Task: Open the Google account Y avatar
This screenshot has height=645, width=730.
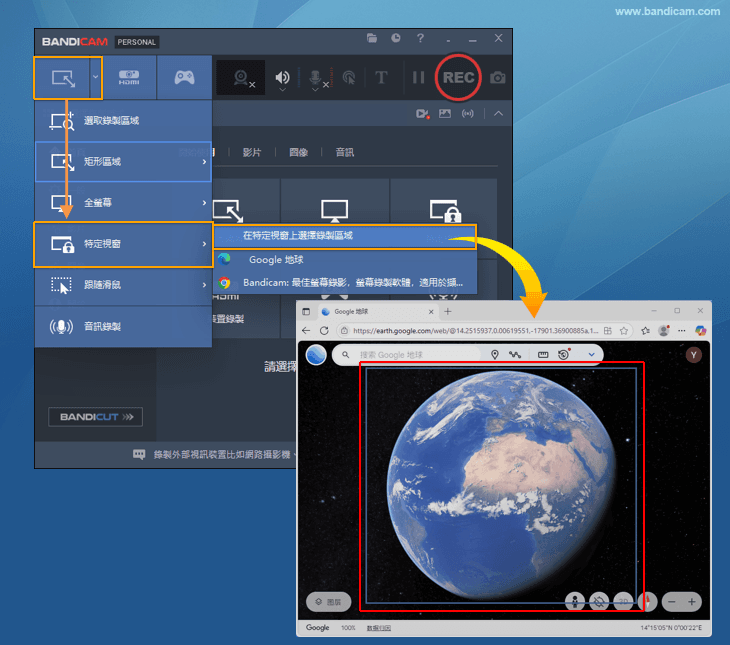Action: click(x=694, y=355)
